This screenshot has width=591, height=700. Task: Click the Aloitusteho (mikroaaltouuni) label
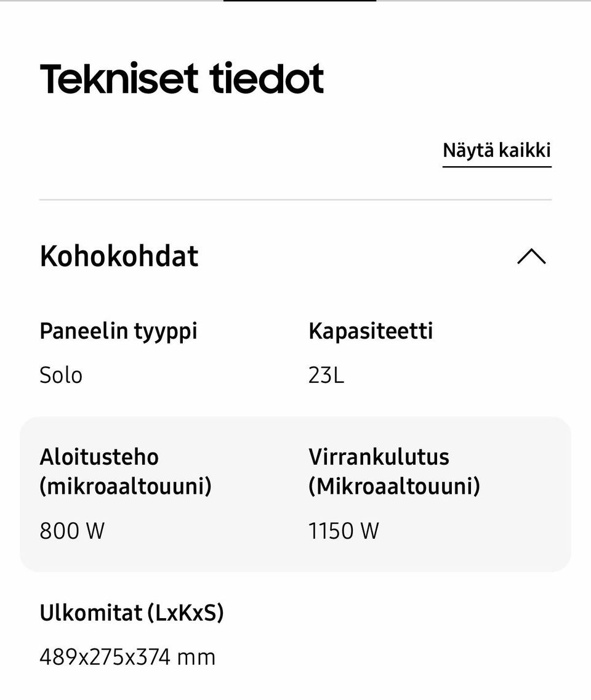[x=126, y=471]
